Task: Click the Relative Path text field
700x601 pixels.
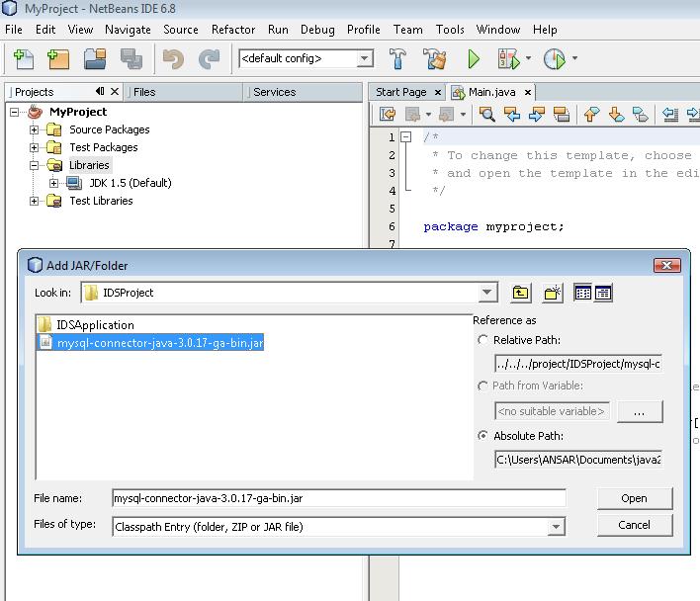Action: [577, 364]
